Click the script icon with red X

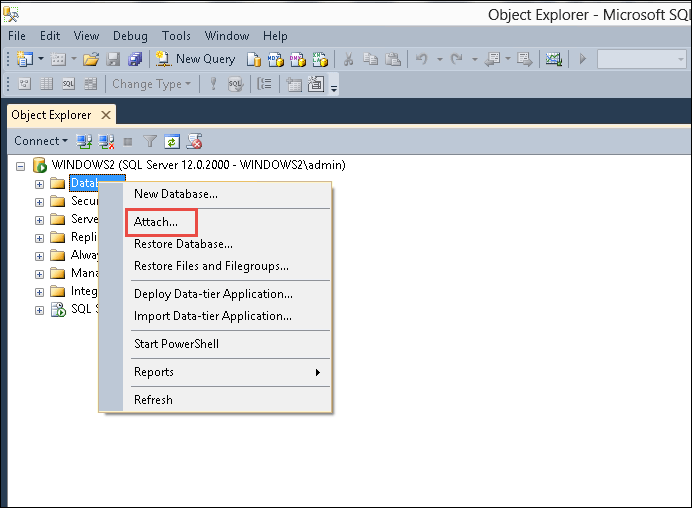194,141
